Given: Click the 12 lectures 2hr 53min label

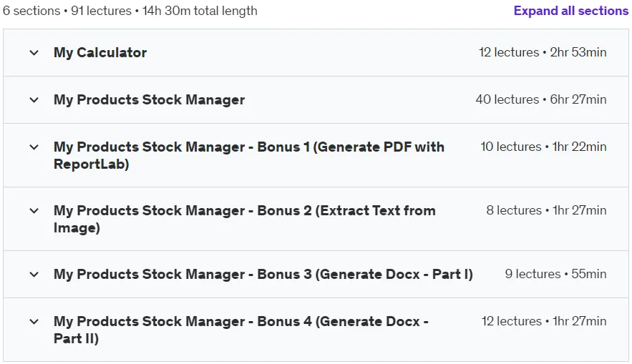Looking at the screenshot, I should [x=543, y=52].
